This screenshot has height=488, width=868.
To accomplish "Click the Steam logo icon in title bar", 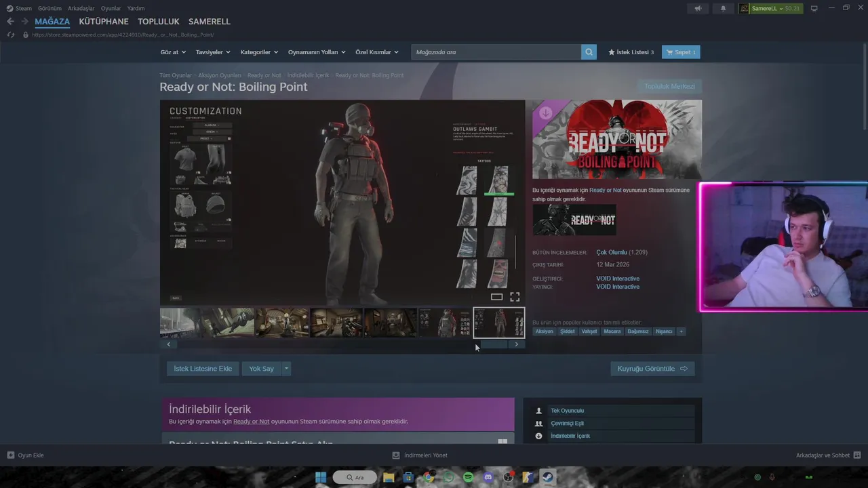I will coord(9,8).
